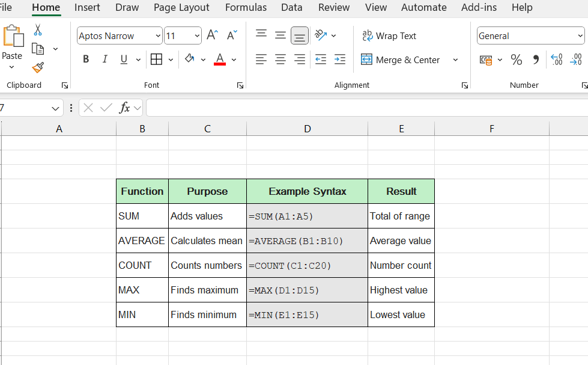Viewport: 588px width, 365px height.
Task: Center text horizontally
Action: pos(280,60)
